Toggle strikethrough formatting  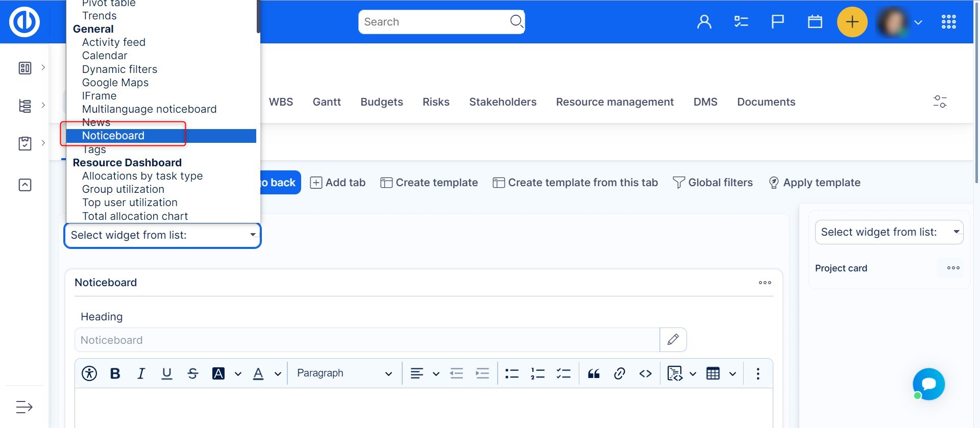192,373
